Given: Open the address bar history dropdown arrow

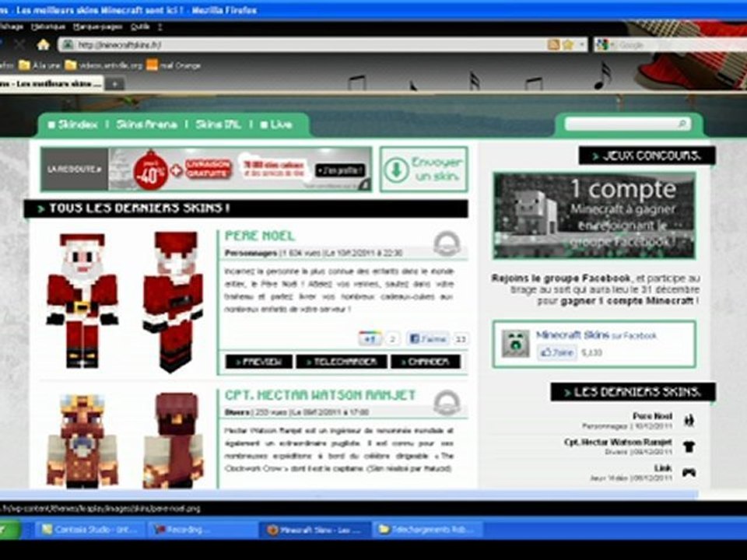Looking at the screenshot, I should point(582,45).
